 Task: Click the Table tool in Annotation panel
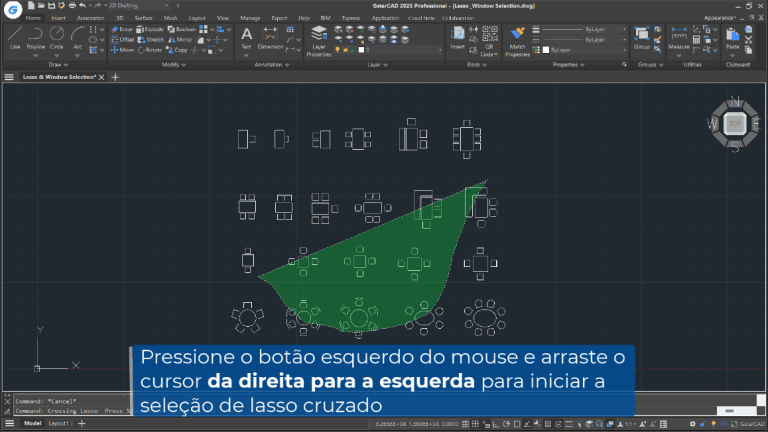tap(290, 30)
